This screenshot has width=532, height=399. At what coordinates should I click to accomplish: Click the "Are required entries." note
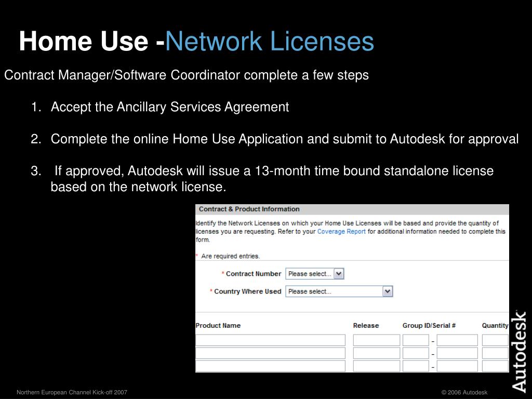(x=230, y=256)
